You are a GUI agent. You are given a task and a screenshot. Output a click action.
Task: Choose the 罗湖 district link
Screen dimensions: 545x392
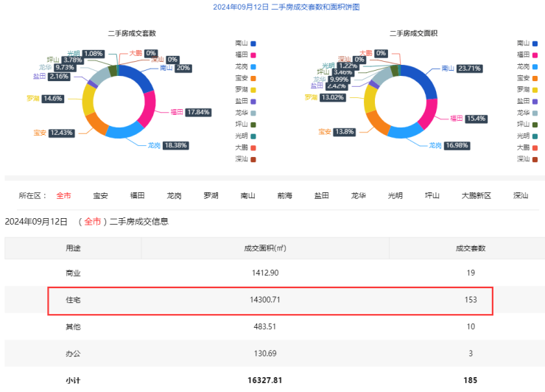[x=211, y=196]
